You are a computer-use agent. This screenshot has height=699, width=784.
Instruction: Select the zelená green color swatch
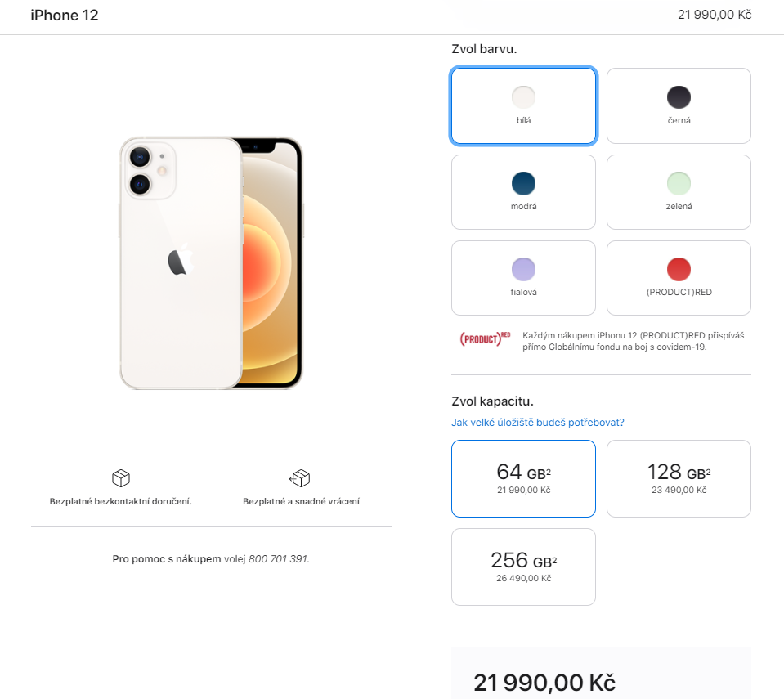[679, 192]
